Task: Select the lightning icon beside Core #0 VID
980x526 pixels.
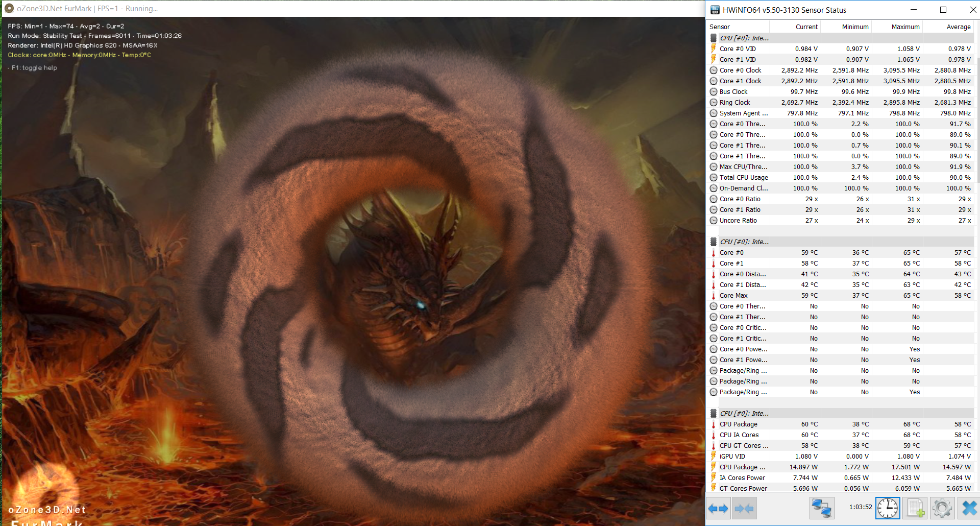Action: tap(714, 49)
